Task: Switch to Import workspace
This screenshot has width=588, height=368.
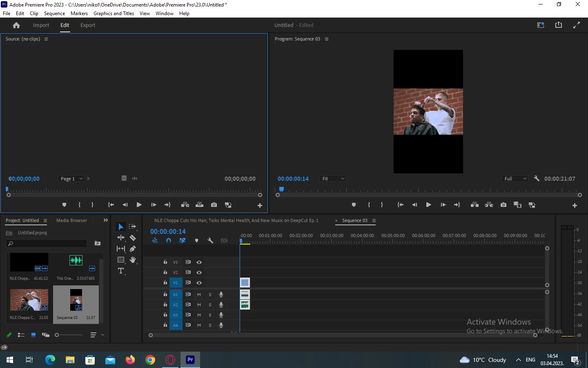Action: click(41, 25)
